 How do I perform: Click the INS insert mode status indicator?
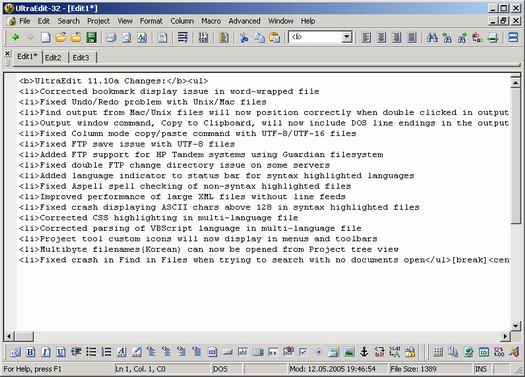pyautogui.click(x=481, y=369)
